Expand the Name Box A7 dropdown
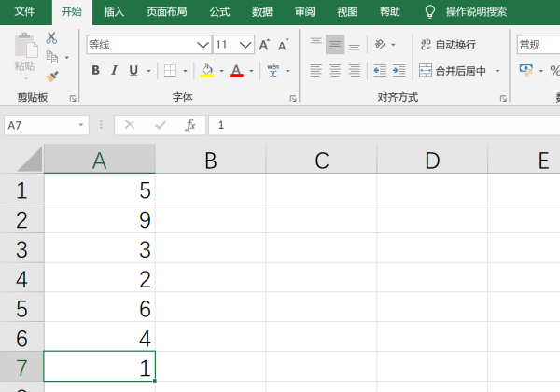 81,125
